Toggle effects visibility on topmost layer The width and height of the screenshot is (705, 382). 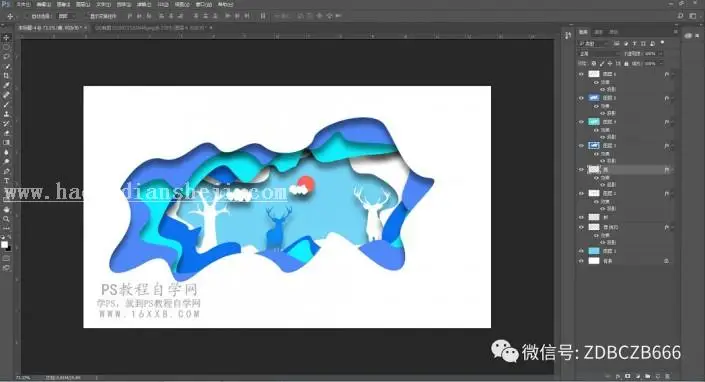(596, 82)
